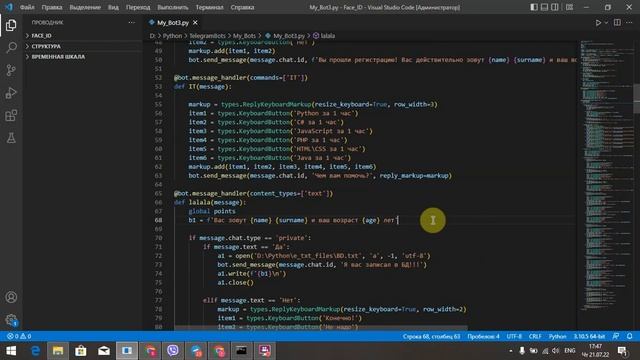
Task: Change CRLF end of line sequence
Action: pyautogui.click(x=535, y=336)
